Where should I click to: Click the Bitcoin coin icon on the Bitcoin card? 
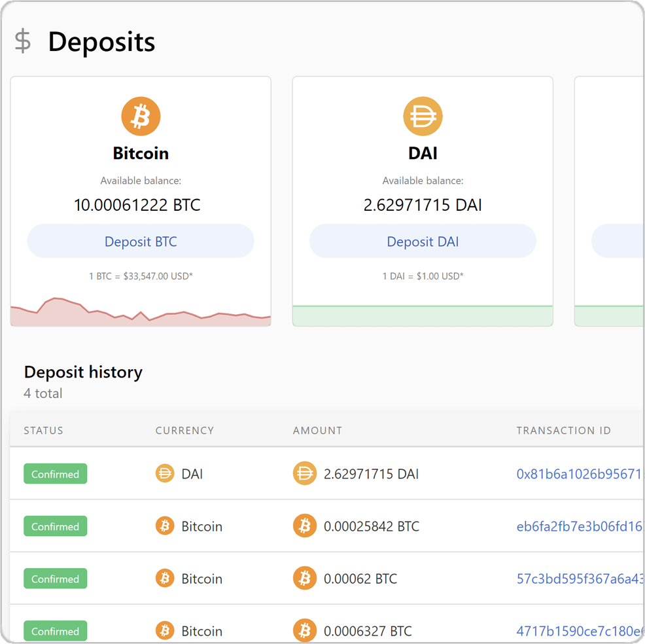[141, 115]
